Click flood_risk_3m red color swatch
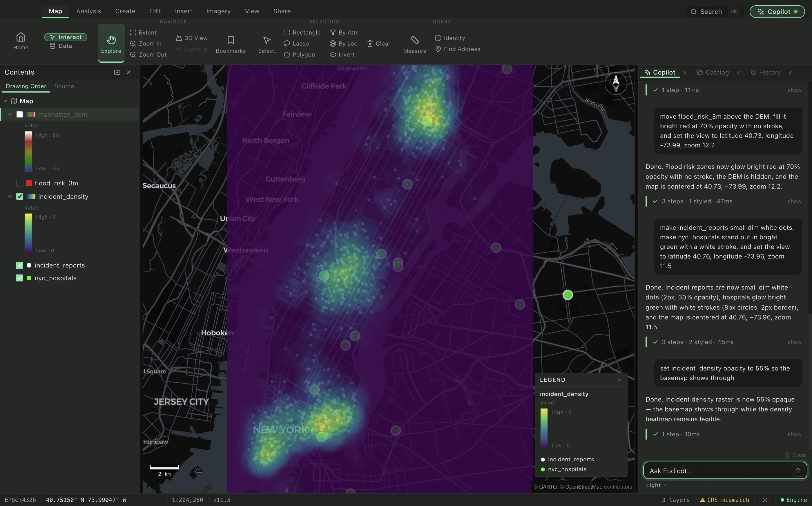This screenshot has height=506, width=812. tap(29, 183)
